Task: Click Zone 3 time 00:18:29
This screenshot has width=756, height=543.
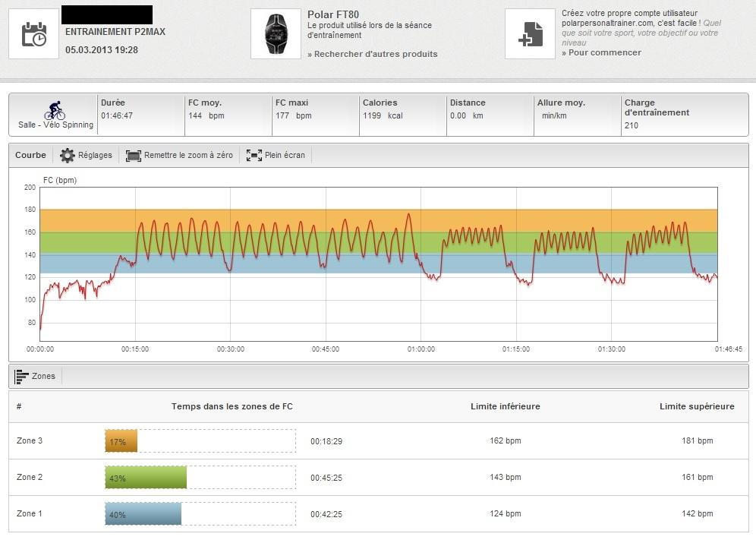Action: [x=326, y=441]
